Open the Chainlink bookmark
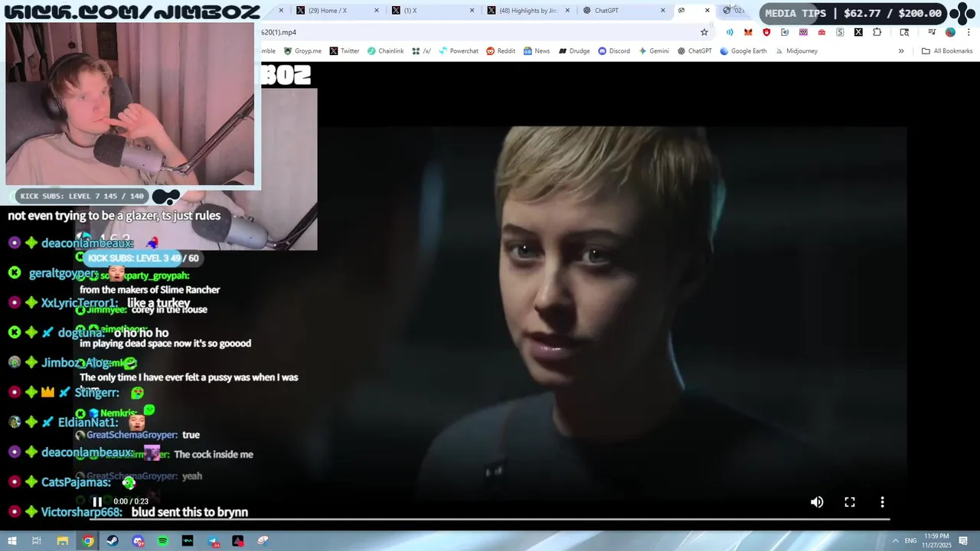 [x=385, y=51]
